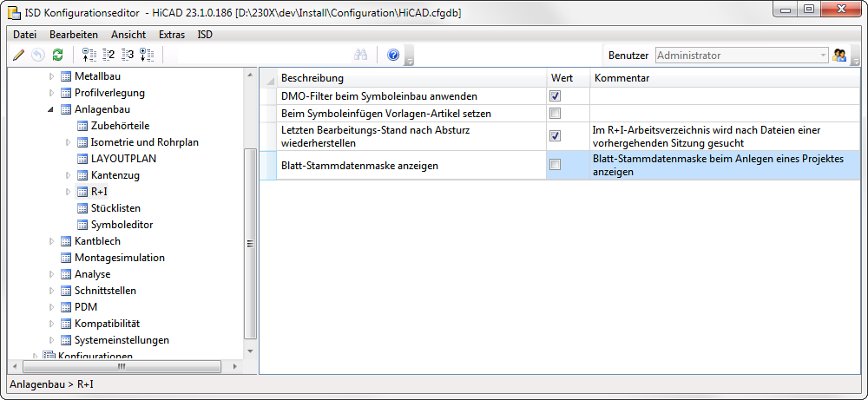Expand the Schnittstellen tree node
This screenshot has height=400, width=868.
51,291
